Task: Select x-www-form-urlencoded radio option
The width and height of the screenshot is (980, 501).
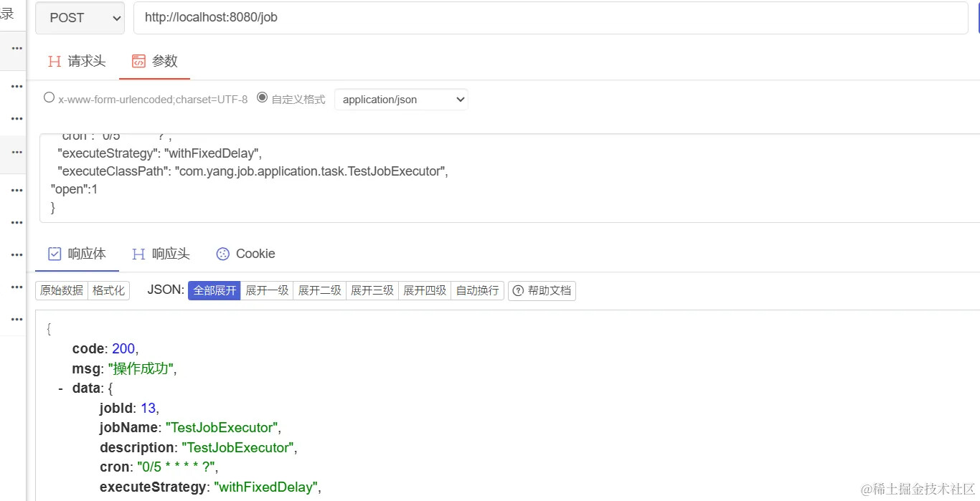Action: 49,97
